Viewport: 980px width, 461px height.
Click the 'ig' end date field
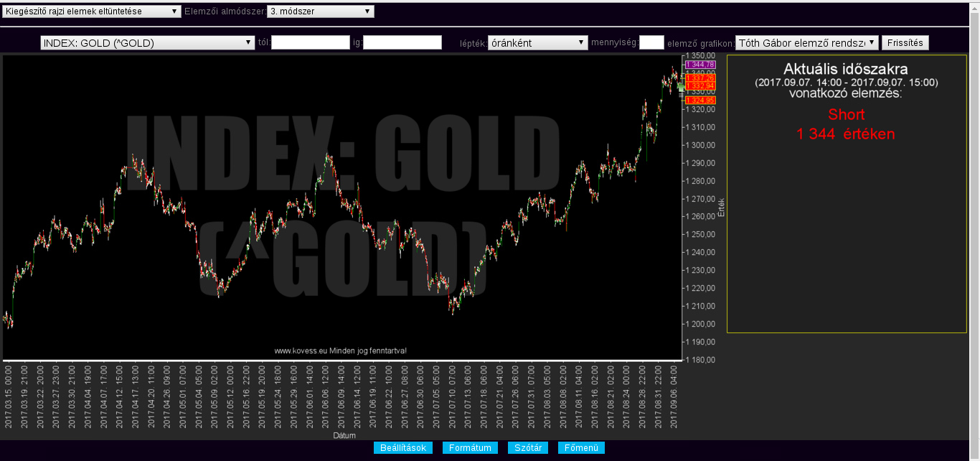point(402,43)
